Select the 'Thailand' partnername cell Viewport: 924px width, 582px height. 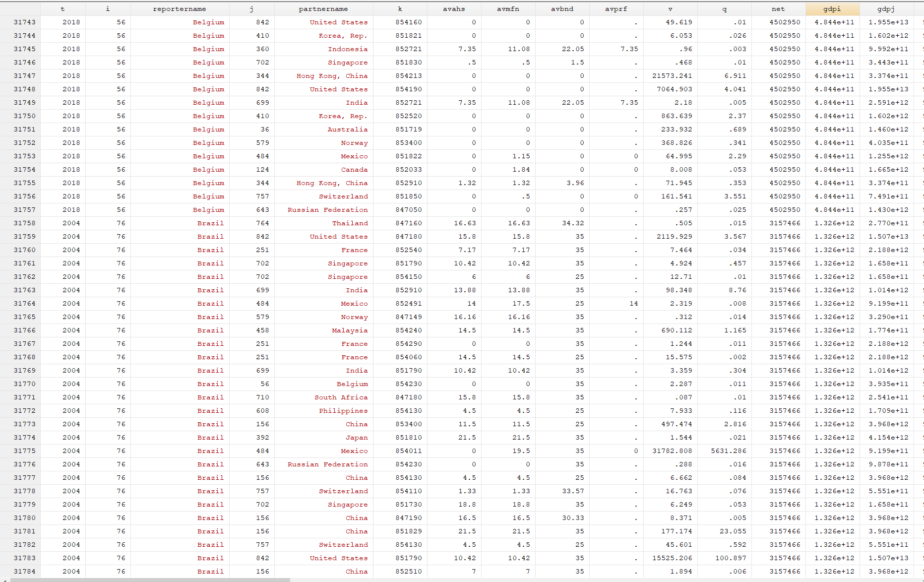(350, 223)
